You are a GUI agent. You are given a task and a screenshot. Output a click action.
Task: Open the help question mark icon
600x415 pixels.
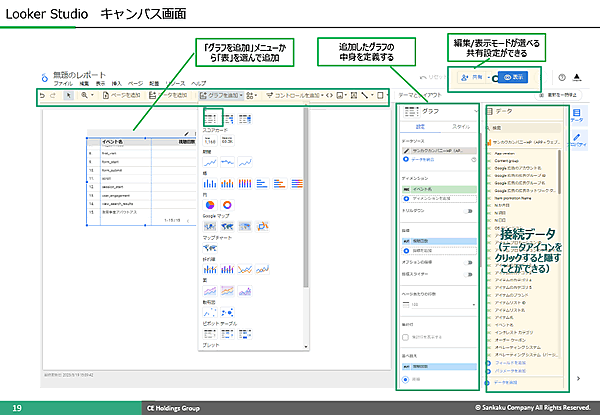click(560, 78)
